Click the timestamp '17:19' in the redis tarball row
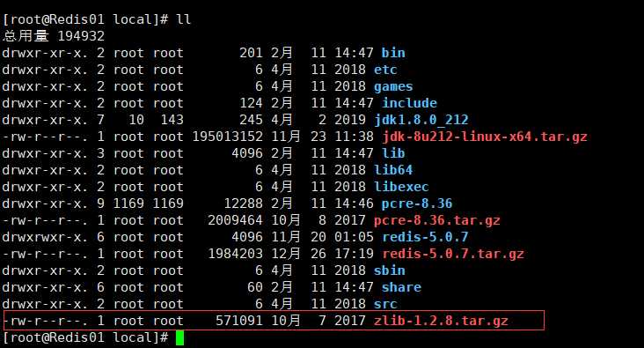This screenshot has width=644, height=348. pos(354,254)
